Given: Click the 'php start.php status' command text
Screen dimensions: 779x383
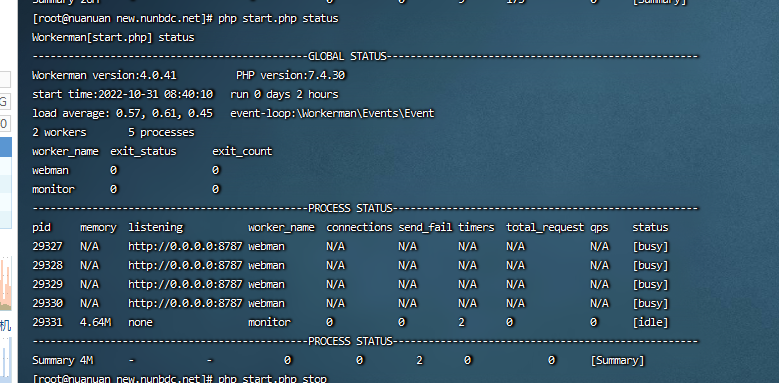Looking at the screenshot, I should coord(278,19).
